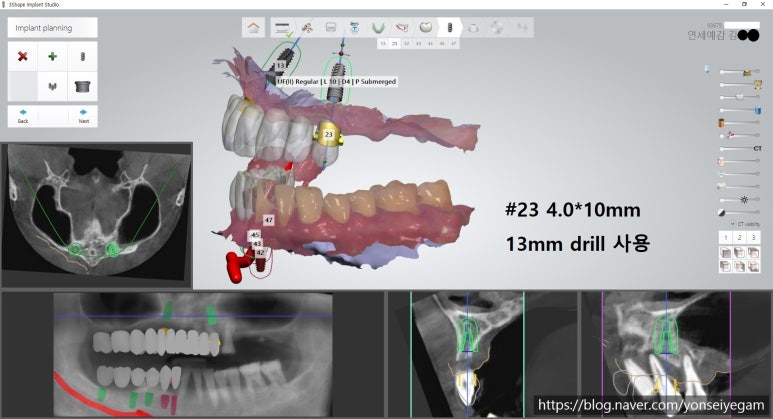Click the Next button
Screen dimensions: 773x419
[x=83, y=115]
